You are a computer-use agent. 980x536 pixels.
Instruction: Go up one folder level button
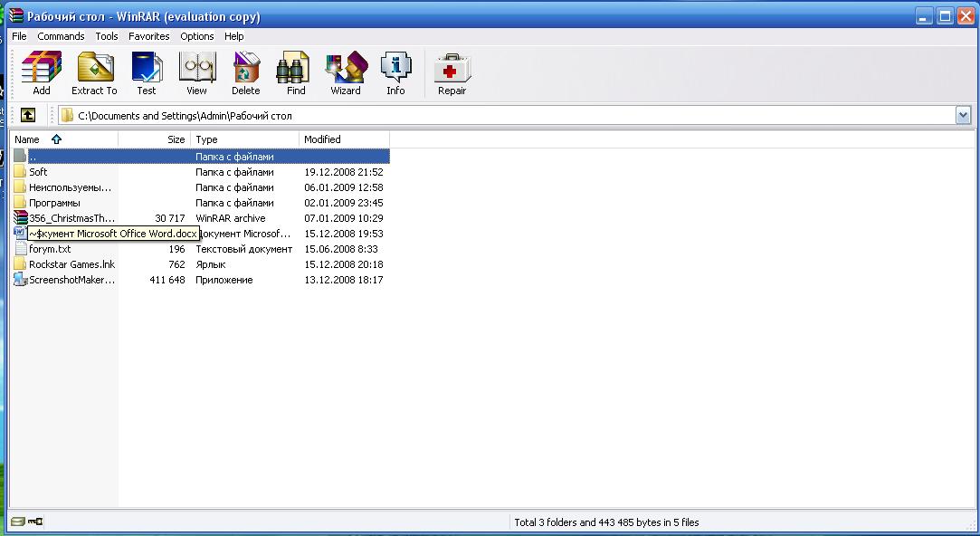coord(27,115)
